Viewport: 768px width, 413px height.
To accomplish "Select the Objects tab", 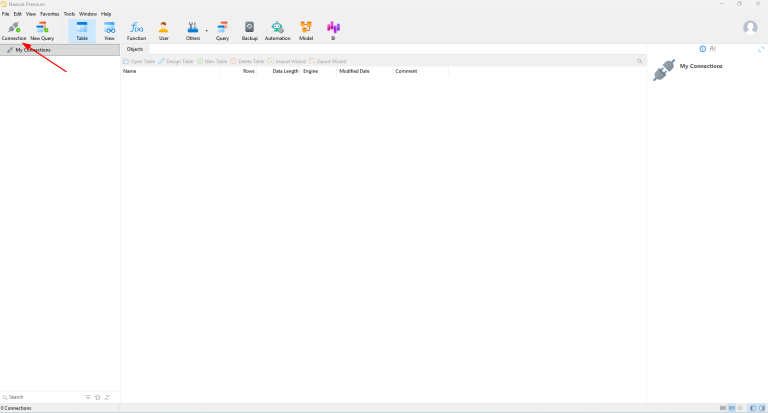I will point(135,49).
